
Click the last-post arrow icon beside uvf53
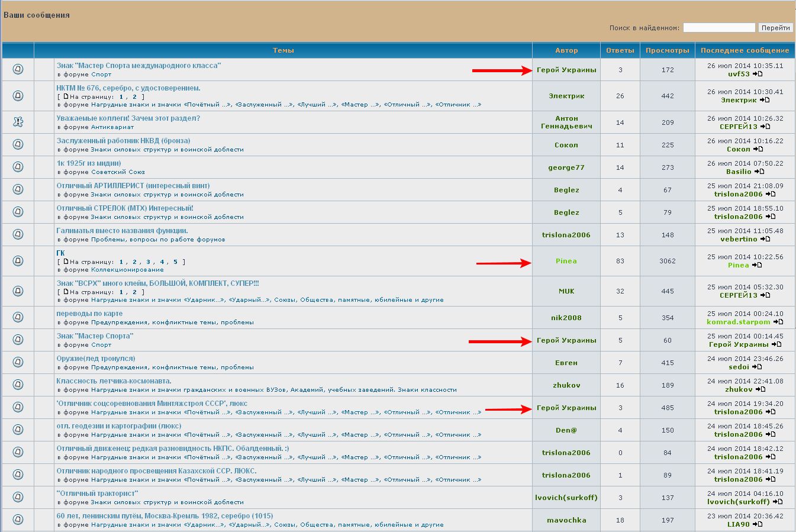tap(758, 75)
